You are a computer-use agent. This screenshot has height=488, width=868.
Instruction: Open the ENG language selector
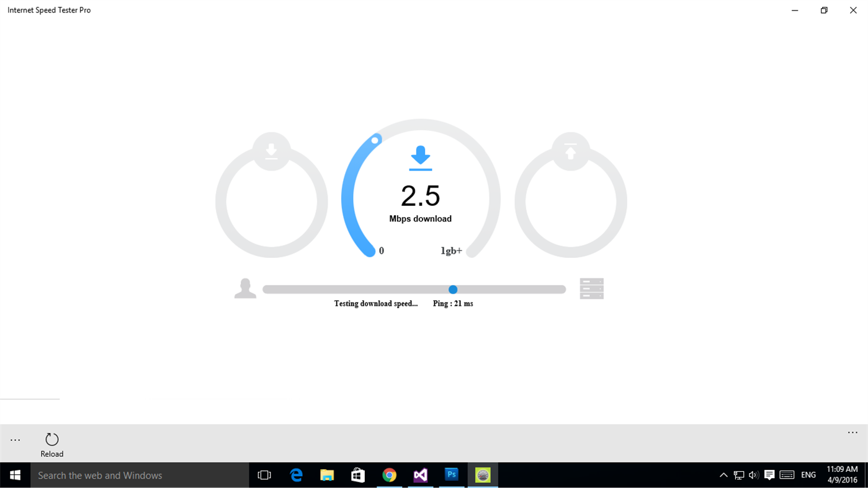[808, 474]
